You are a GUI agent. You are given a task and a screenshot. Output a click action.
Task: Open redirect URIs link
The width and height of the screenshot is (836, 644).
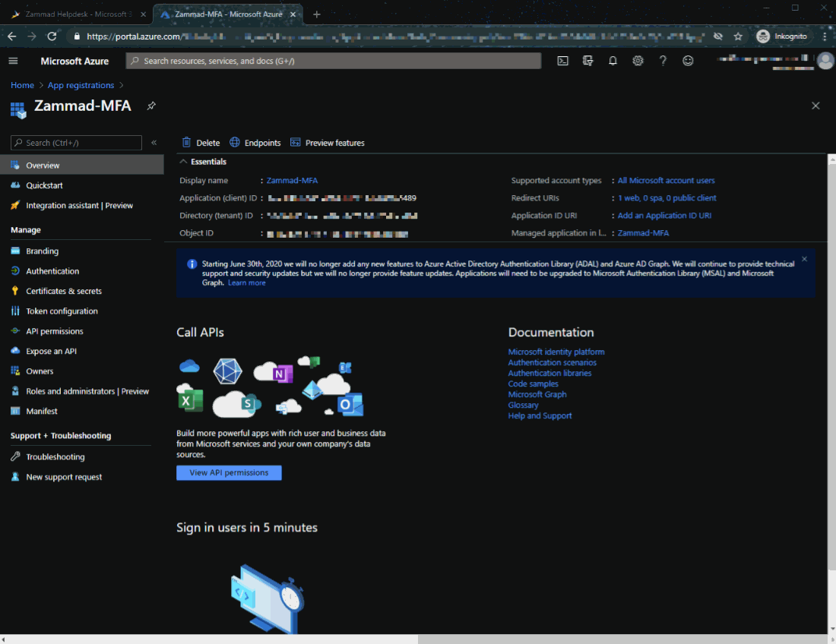667,197
